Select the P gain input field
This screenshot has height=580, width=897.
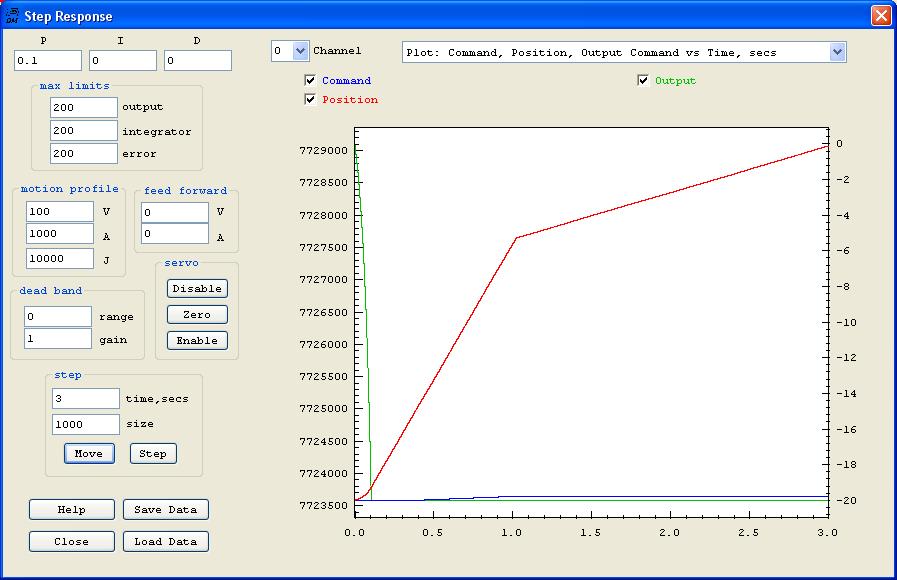pyautogui.click(x=48, y=61)
